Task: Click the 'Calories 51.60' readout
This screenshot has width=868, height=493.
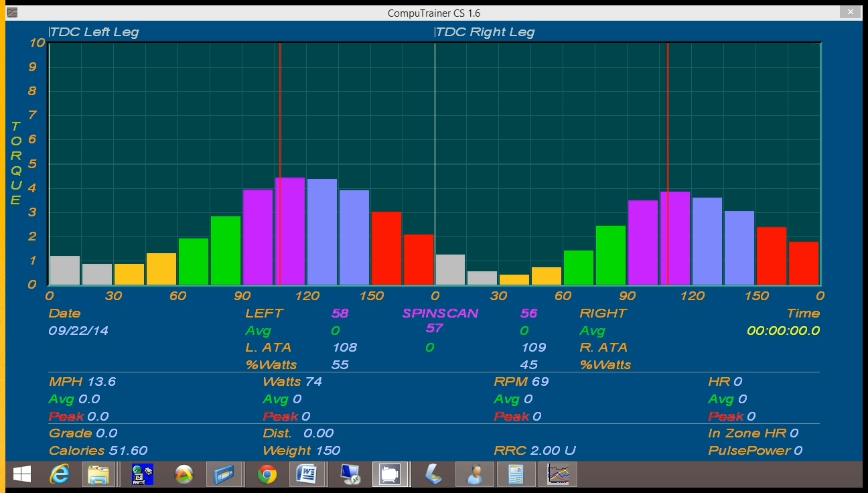Action: [98, 451]
